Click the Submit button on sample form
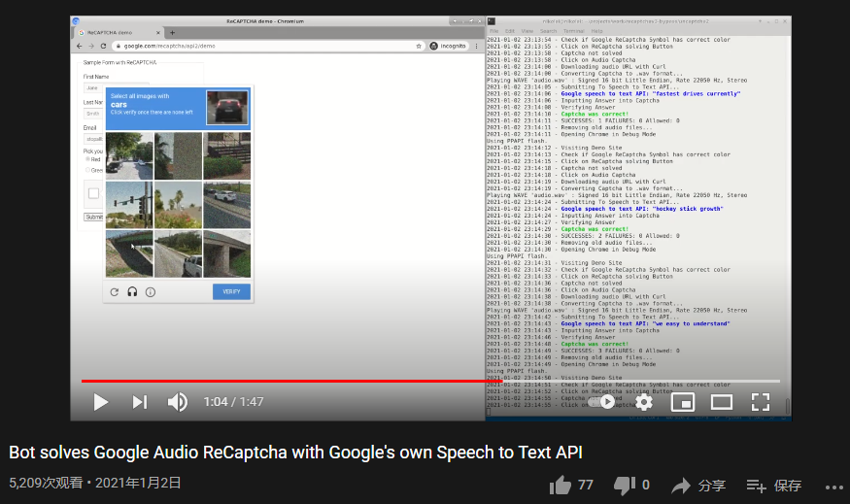Image resolution: width=850 pixels, height=504 pixels. [93, 217]
